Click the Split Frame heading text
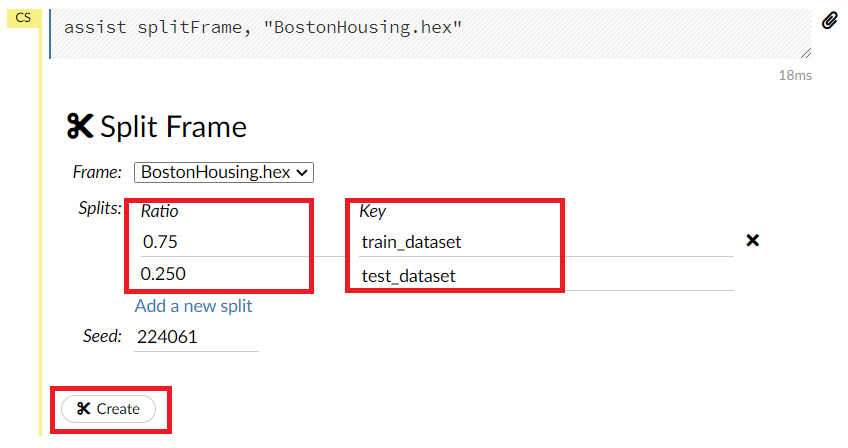848x448 pixels. pyautogui.click(x=173, y=127)
